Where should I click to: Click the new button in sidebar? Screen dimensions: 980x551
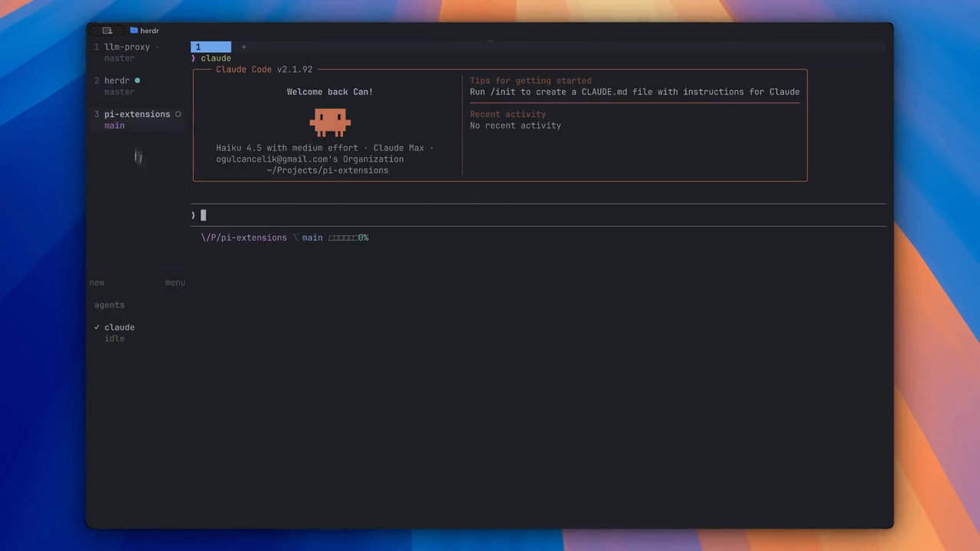tap(96, 282)
